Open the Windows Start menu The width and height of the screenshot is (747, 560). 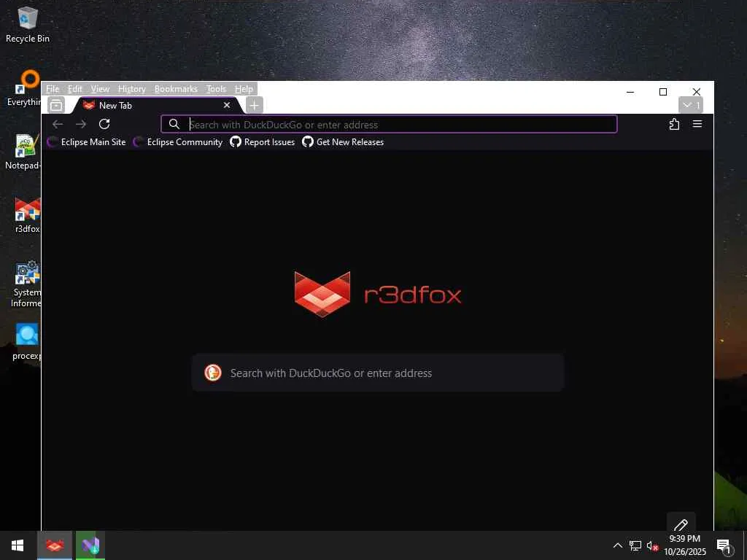click(x=18, y=545)
